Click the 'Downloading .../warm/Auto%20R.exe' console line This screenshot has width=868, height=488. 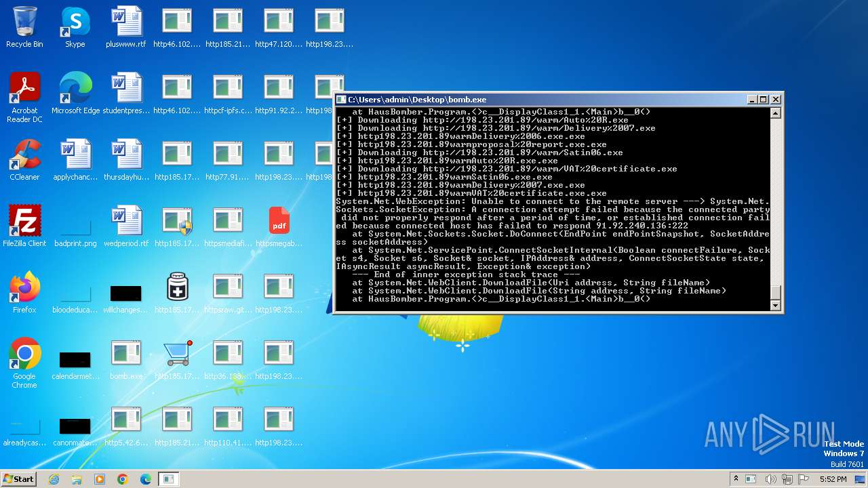482,120
